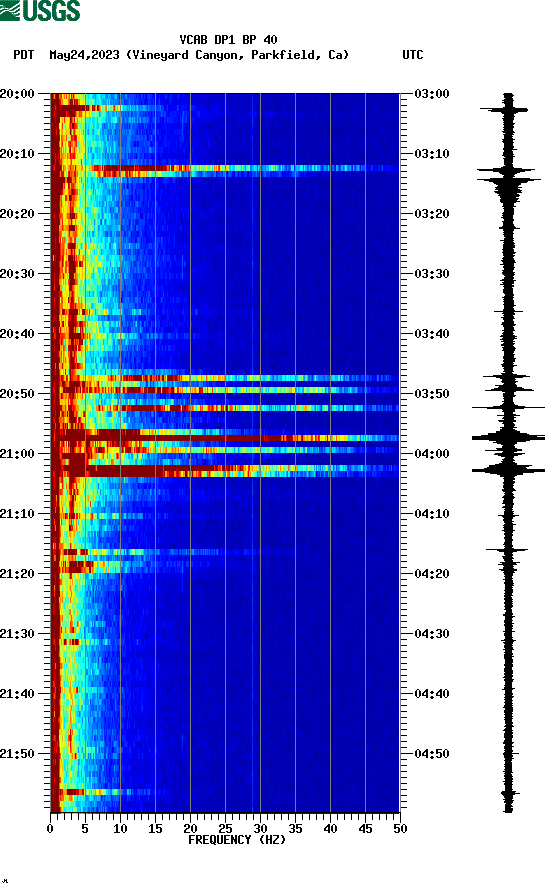Click the 'FREQUENCY (HZ)' axis label

click(237, 840)
